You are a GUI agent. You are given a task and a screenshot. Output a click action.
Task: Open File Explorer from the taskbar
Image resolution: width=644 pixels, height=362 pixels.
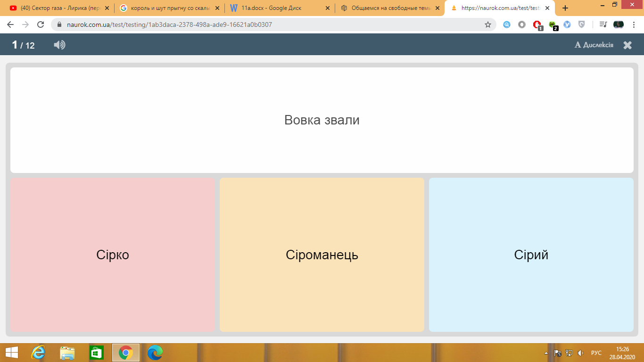(x=67, y=353)
